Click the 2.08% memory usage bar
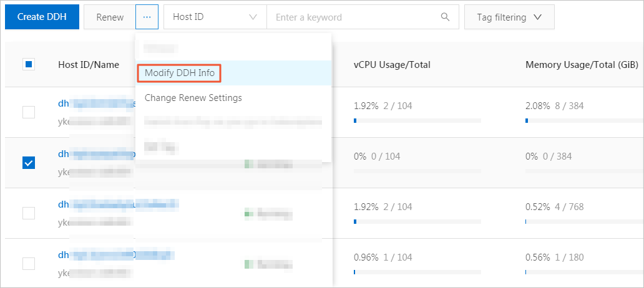Screen dimensions: 644x288 click(584, 120)
